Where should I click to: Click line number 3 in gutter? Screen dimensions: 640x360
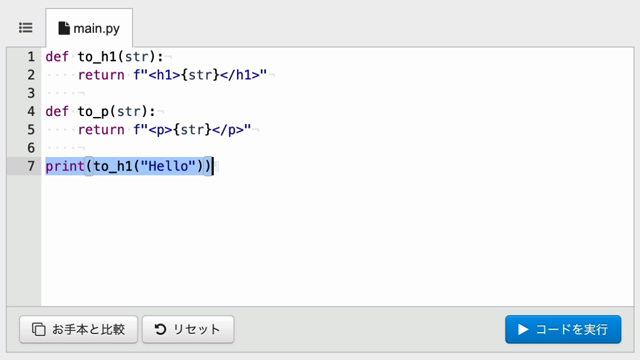click(x=31, y=93)
